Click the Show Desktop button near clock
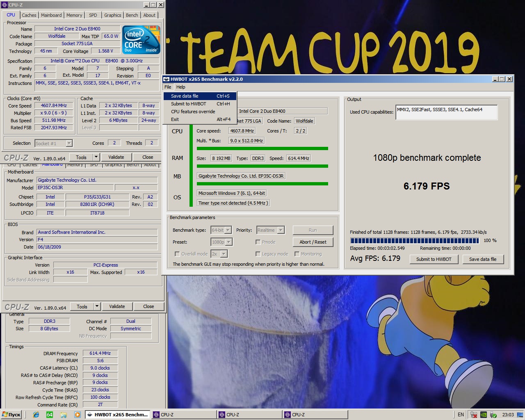The image size is (525, 420). point(521,415)
